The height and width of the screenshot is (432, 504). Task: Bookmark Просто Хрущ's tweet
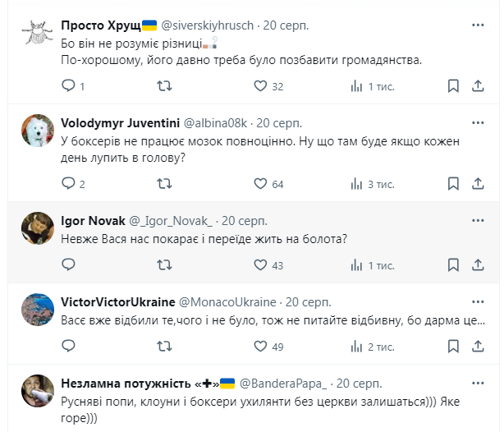point(453,85)
